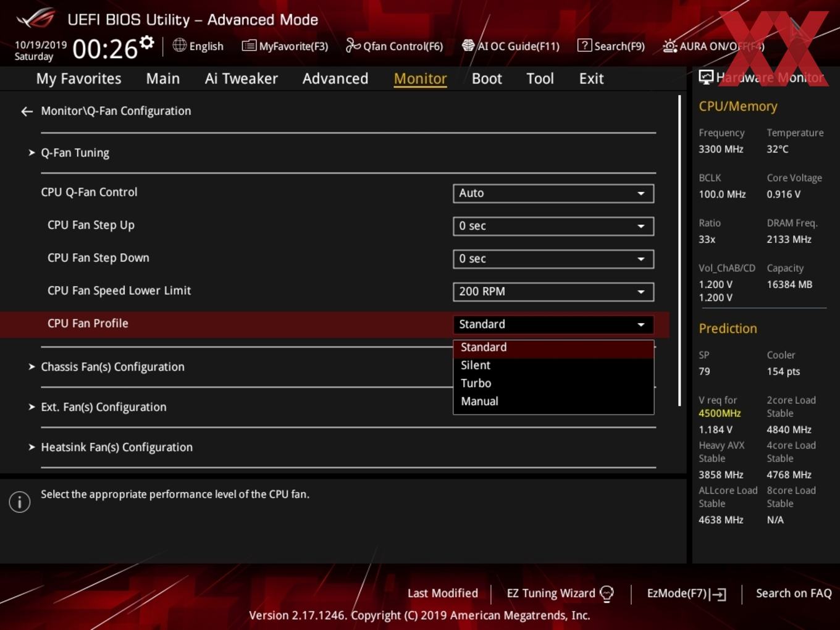Click the 3300 MHz frequency value
Viewport: 840px width, 630px height.
[721, 149]
